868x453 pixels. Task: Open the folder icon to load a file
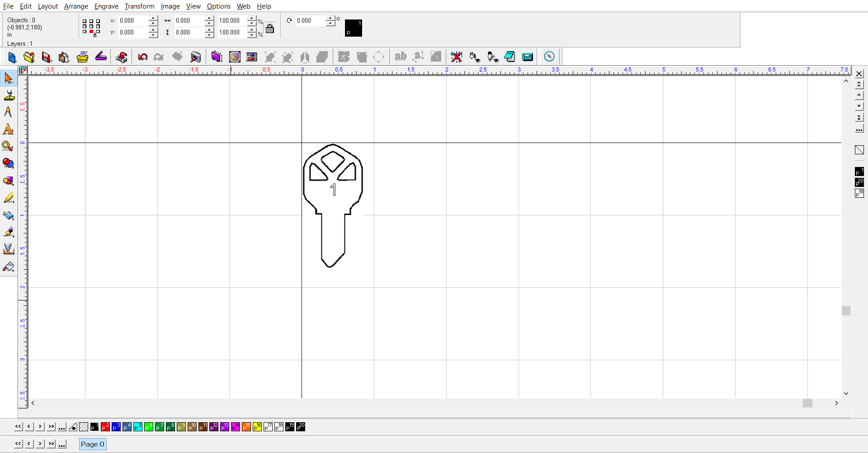pyautogui.click(x=29, y=57)
